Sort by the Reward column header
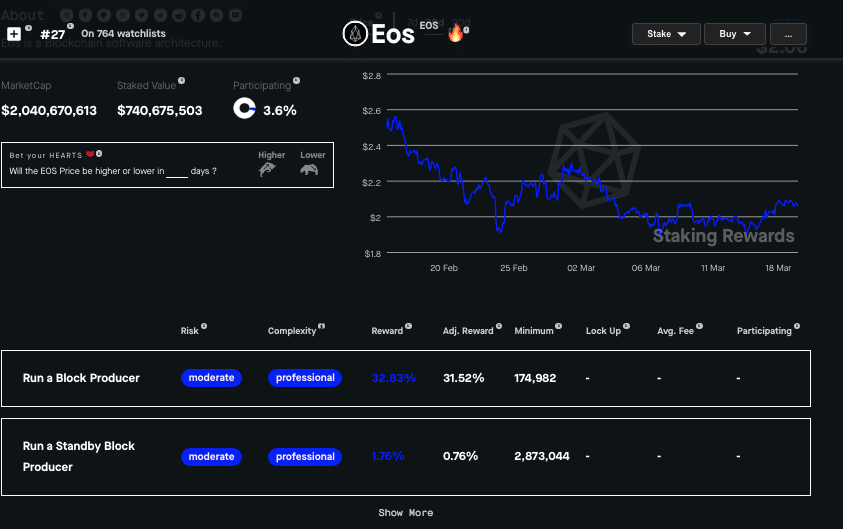Screen dimensions: 843x529 [x=387, y=331]
